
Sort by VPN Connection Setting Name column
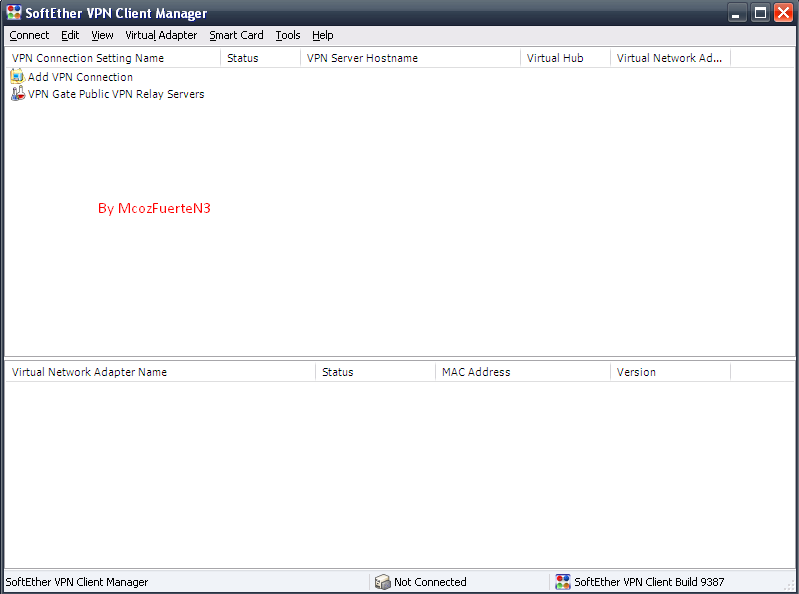click(113, 58)
